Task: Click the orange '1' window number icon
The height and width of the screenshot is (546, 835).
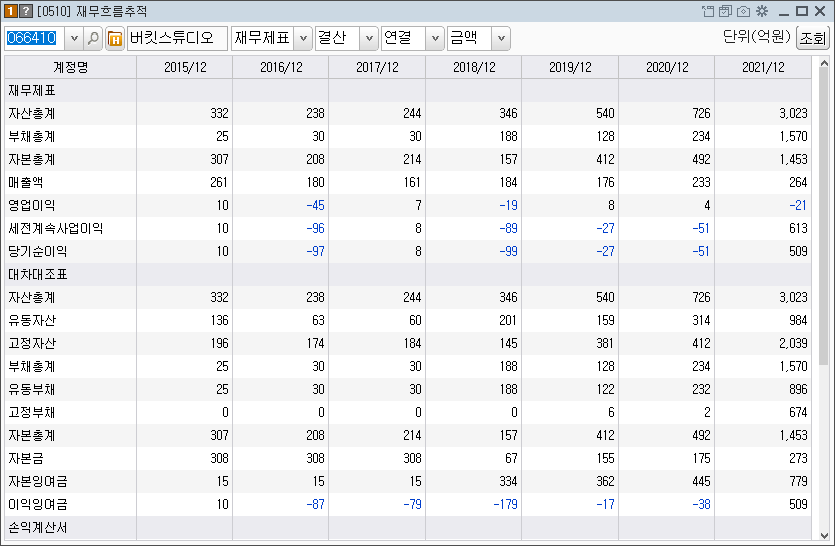Action: tap(11, 11)
